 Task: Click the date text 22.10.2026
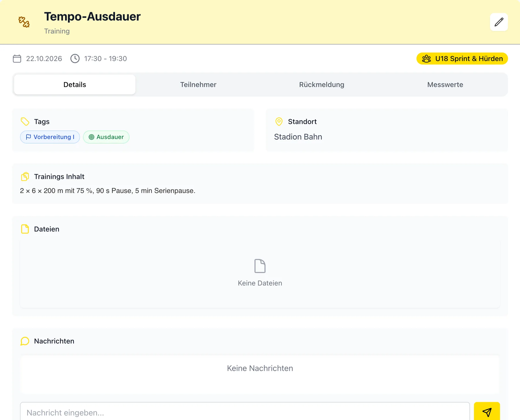tap(44, 59)
